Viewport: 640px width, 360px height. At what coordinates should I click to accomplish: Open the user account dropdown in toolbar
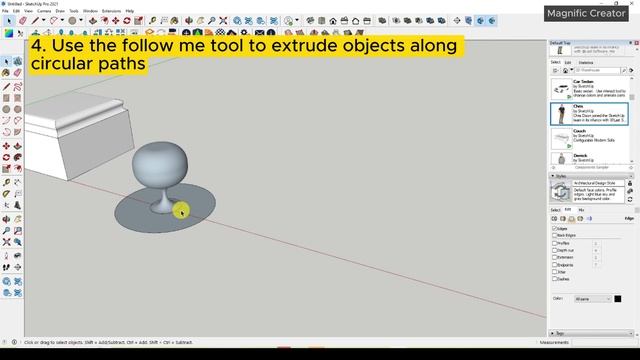[x=297, y=20]
